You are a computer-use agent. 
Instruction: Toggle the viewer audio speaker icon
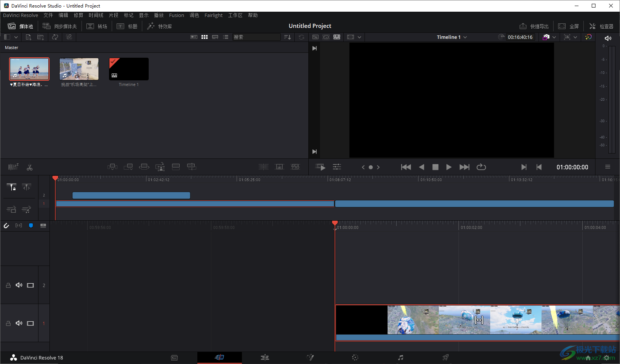click(608, 38)
